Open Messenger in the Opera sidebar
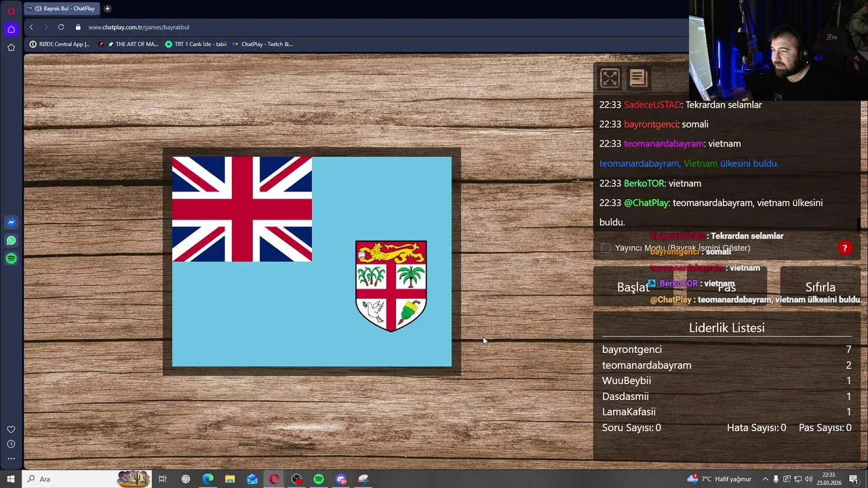 tap(11, 222)
